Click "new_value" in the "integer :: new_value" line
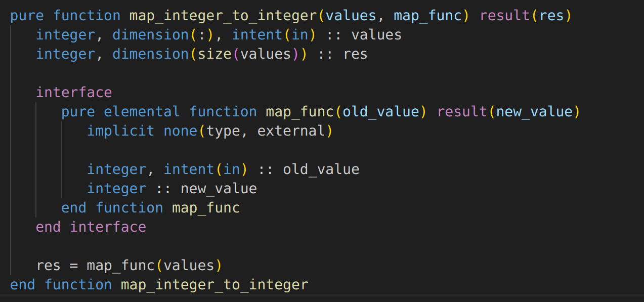The height and width of the screenshot is (302, 644). tap(219, 189)
